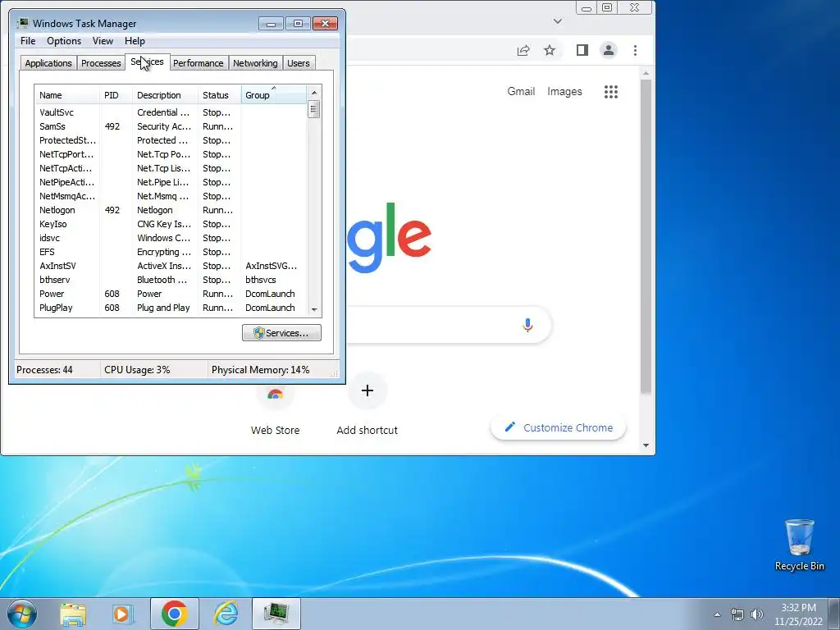
Task: Select the PlugPlay service row
Action: tap(171, 308)
